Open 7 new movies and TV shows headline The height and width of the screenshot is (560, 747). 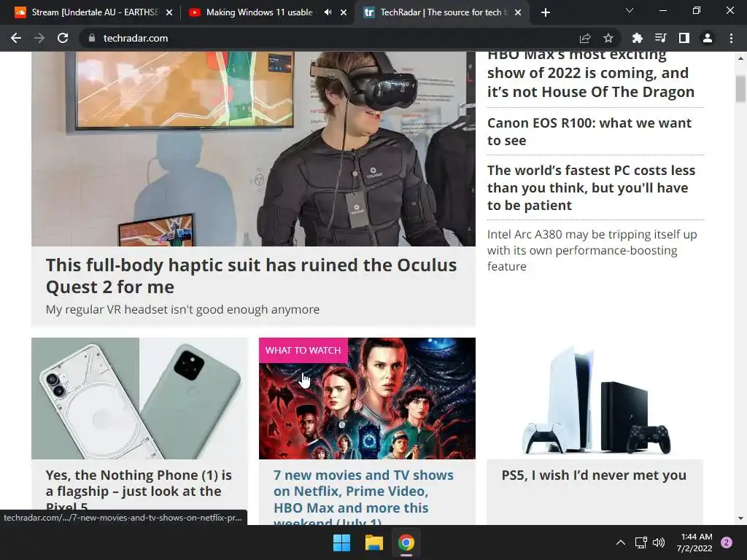363,497
